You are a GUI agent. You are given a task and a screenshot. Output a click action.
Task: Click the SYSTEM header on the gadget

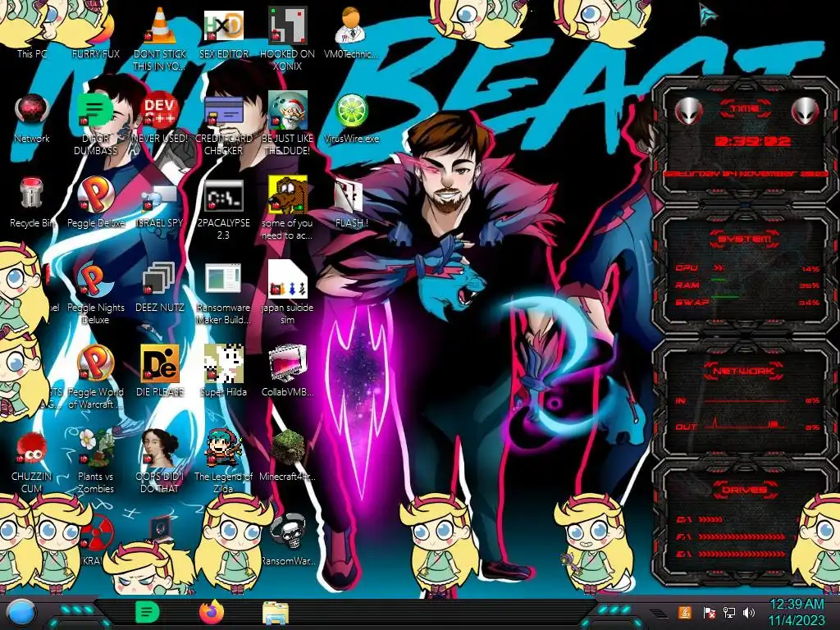tap(744, 239)
